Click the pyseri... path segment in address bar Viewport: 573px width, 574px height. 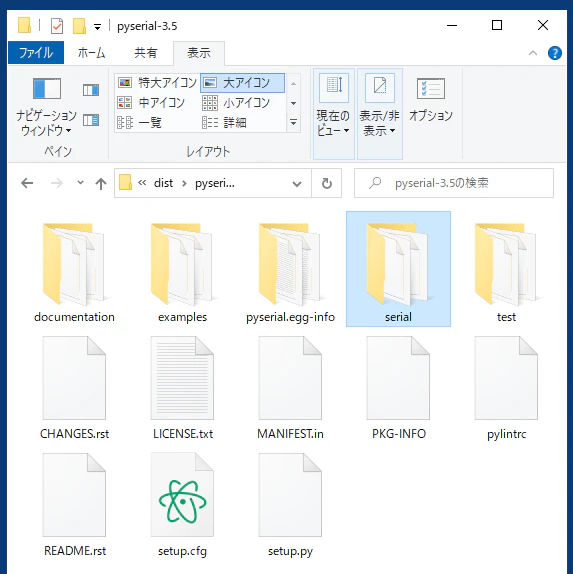click(x=215, y=183)
